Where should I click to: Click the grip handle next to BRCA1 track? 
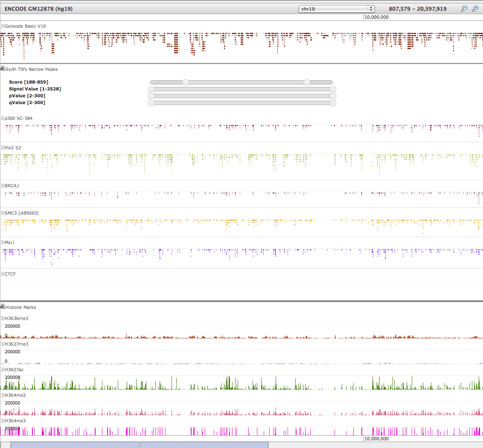2,186
